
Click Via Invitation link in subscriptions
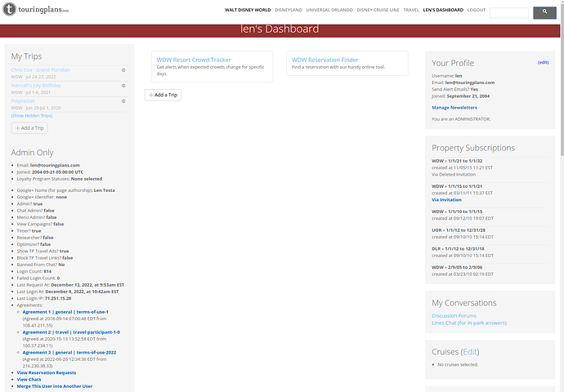click(x=446, y=200)
